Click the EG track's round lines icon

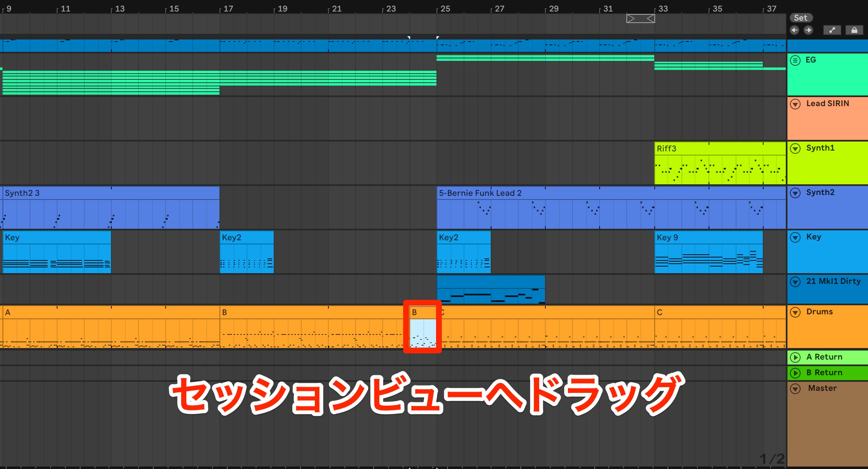tap(796, 60)
